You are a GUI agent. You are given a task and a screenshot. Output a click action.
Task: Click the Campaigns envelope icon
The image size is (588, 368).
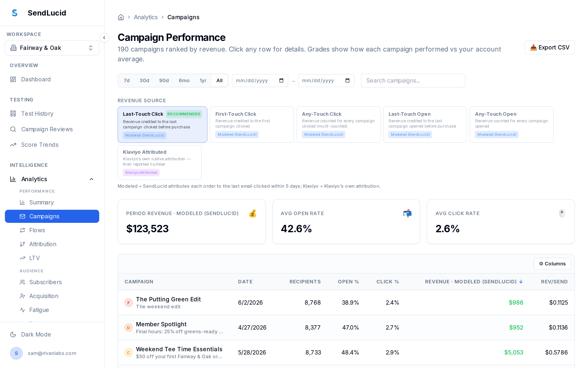[x=22, y=216]
